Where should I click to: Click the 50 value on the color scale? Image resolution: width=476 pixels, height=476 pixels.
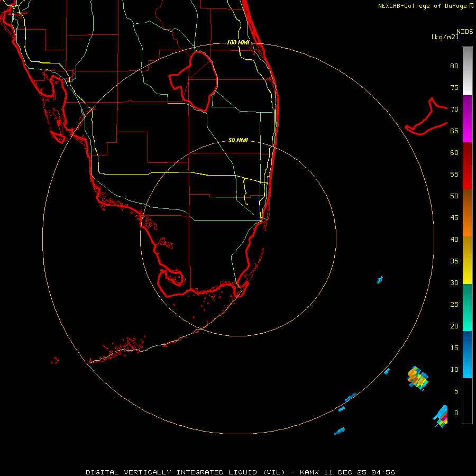pos(454,196)
